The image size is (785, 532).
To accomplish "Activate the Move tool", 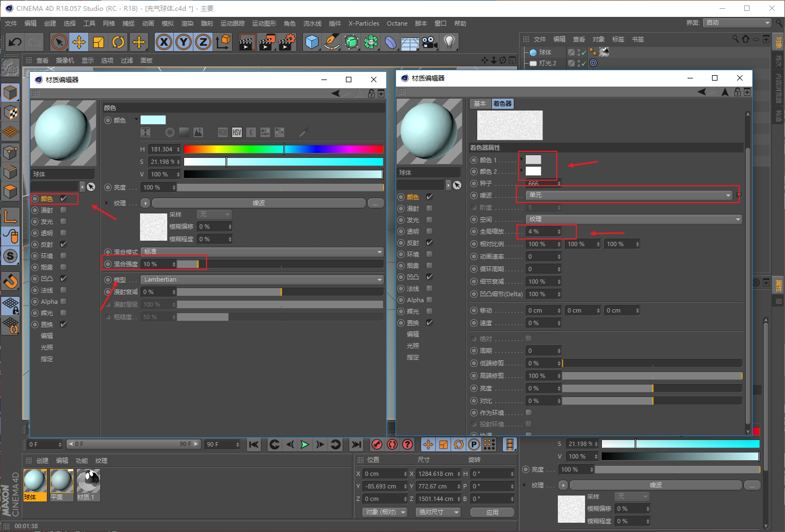I will [79, 42].
